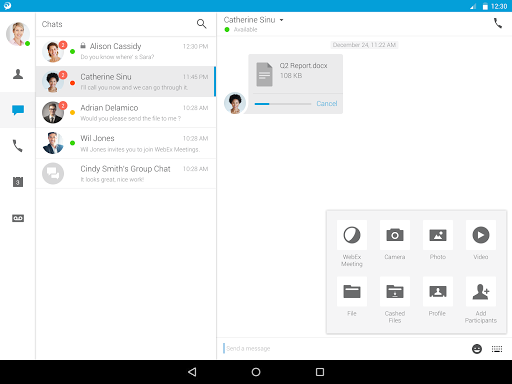
Task: Click Alison Cassidy's avatar
Action: [x=53, y=52]
